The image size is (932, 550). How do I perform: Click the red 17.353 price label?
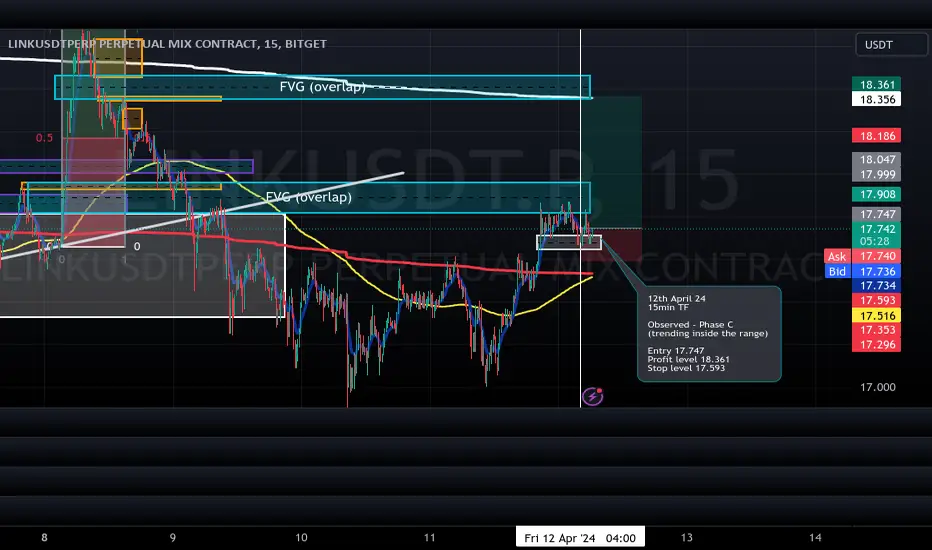tap(877, 330)
